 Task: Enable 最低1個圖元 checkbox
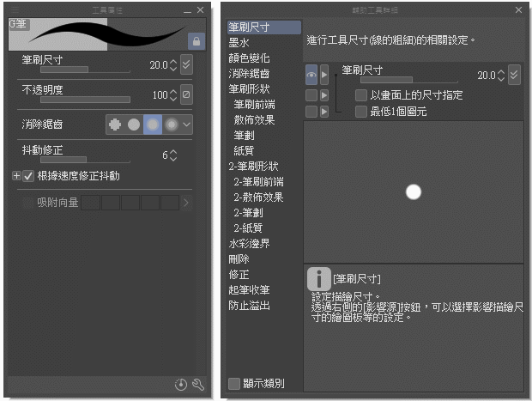point(361,112)
